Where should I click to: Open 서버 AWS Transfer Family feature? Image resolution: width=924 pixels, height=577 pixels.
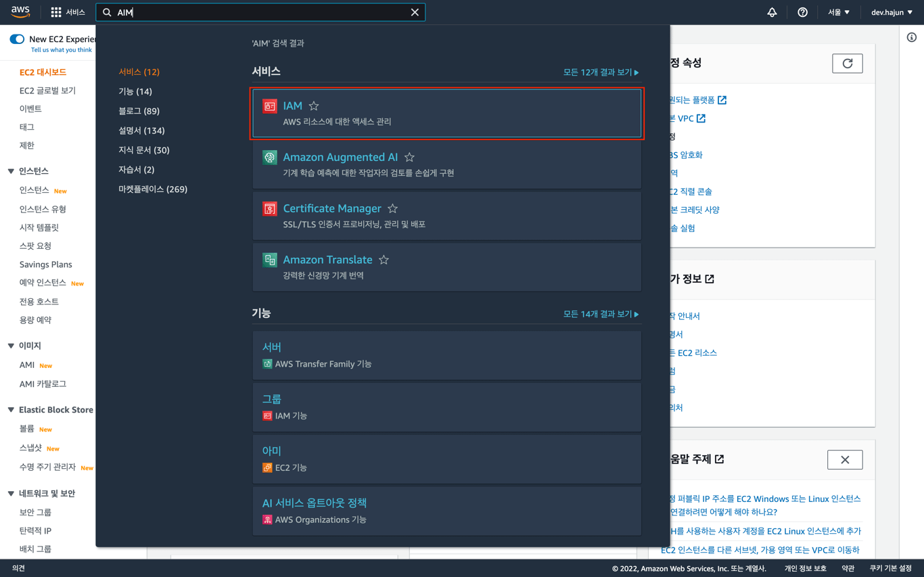coord(446,355)
